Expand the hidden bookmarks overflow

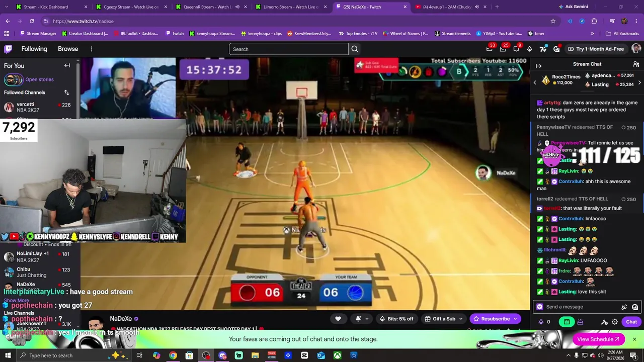point(592,34)
